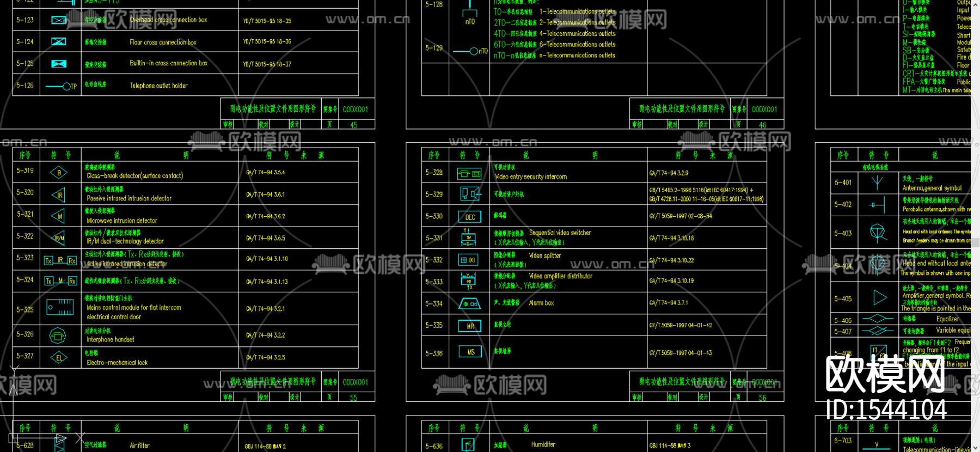This screenshot has width=980, height=452.
Task: Select the IR/M dual-technology detector symbol
Action: pyautogui.click(x=58, y=237)
